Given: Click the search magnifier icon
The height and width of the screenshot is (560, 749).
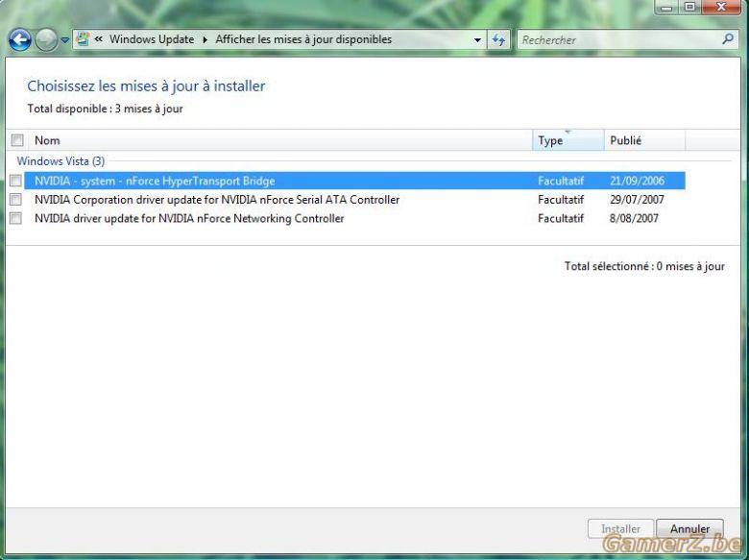Looking at the screenshot, I should coord(728,39).
